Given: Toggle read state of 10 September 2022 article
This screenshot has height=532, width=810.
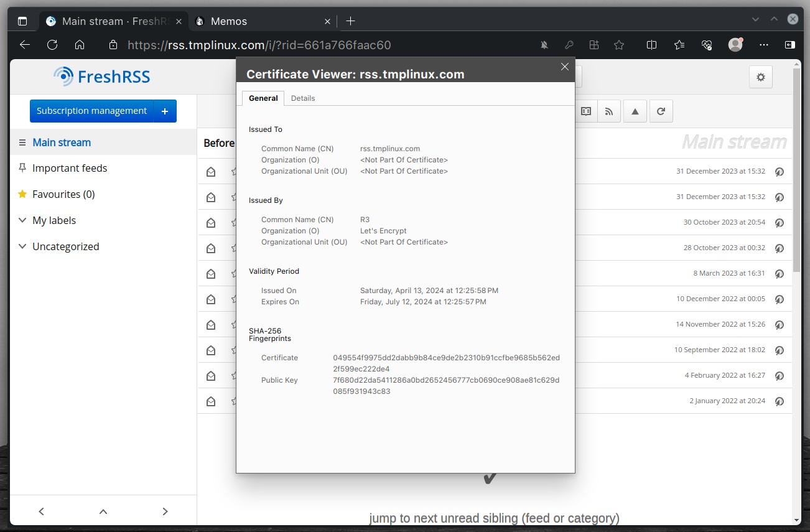Looking at the screenshot, I should (x=211, y=350).
